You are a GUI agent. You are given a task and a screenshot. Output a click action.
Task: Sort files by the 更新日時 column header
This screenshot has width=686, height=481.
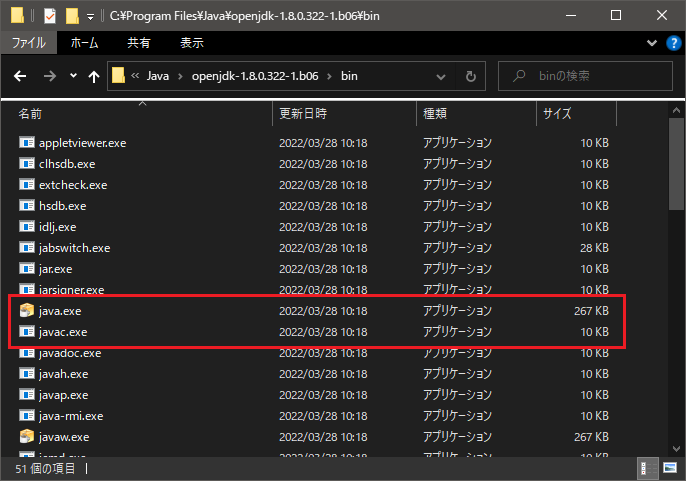303,114
